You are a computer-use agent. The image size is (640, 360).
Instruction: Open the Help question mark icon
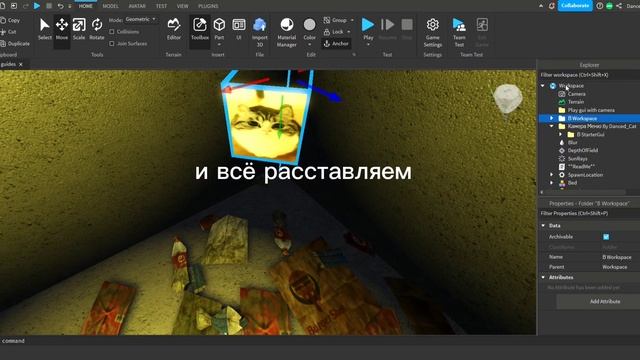coord(600,6)
